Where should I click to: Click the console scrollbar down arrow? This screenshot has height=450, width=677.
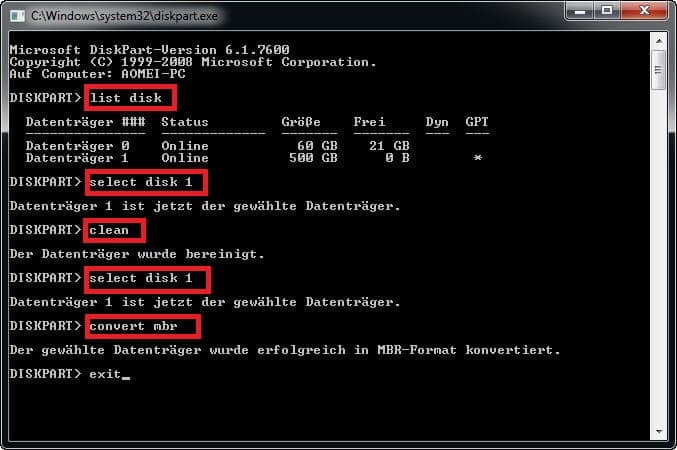click(x=659, y=431)
